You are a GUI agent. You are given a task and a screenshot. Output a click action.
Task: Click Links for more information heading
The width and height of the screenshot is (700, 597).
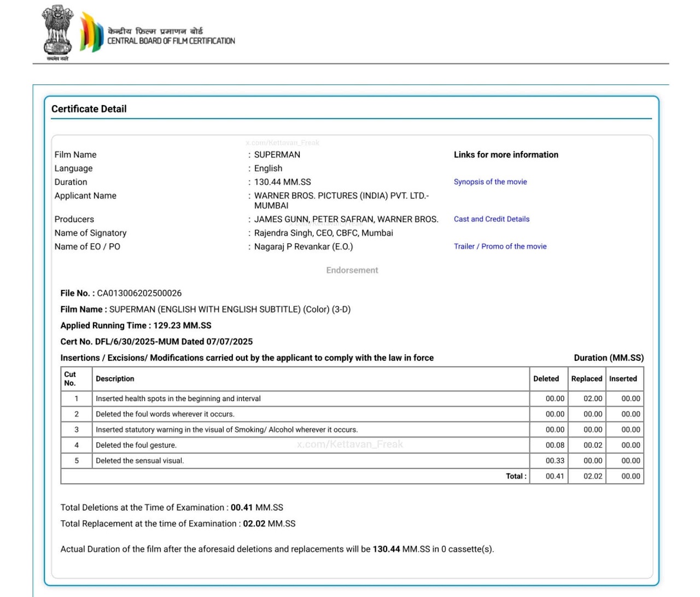[x=506, y=155]
